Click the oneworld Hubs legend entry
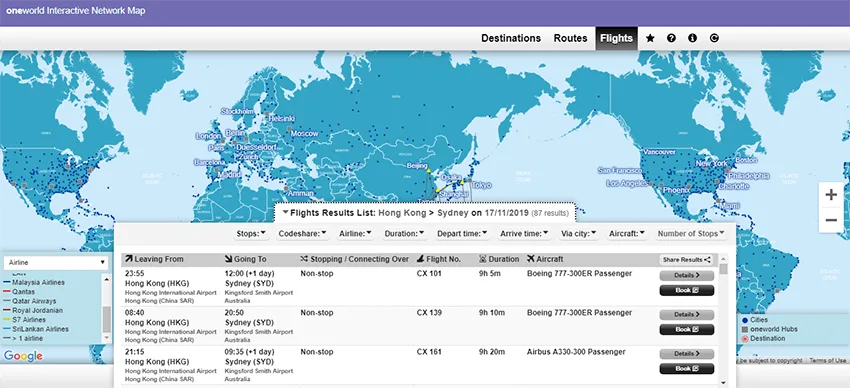850x388 pixels. click(x=769, y=329)
